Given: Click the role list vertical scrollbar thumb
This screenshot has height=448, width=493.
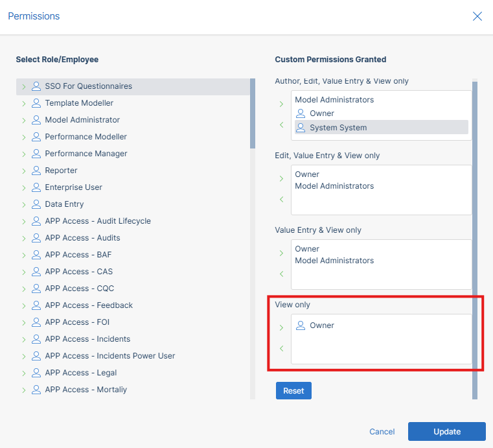Looking at the screenshot, I should 253,113.
